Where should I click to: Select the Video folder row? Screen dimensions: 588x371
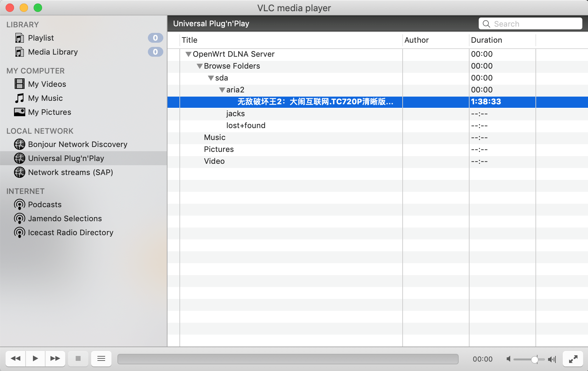click(378, 161)
